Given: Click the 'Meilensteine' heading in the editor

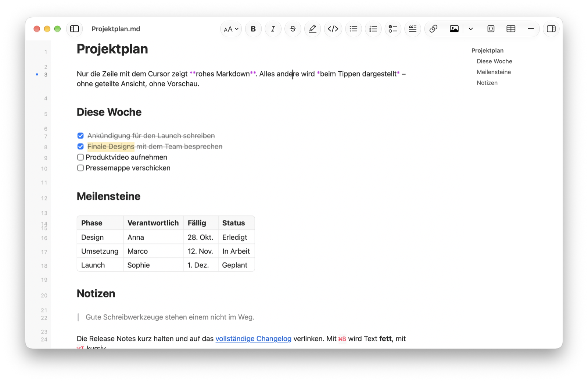Looking at the screenshot, I should point(108,196).
